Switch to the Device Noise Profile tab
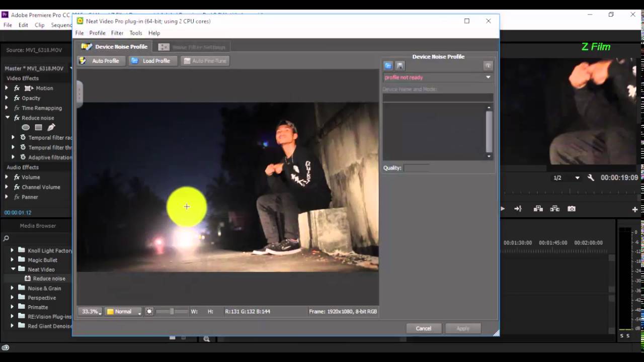This screenshot has height=362, width=644. (x=115, y=47)
